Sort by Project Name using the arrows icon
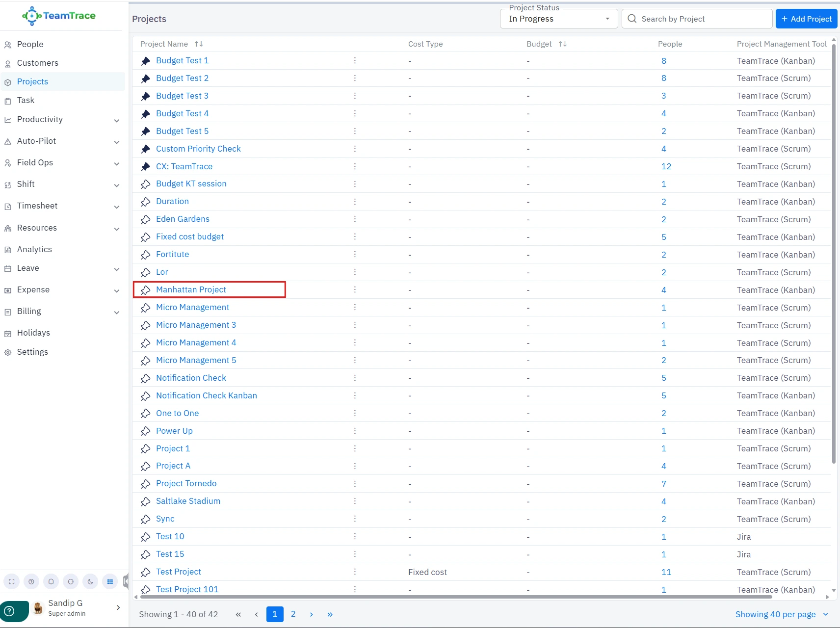This screenshot has width=840, height=628. [x=199, y=44]
